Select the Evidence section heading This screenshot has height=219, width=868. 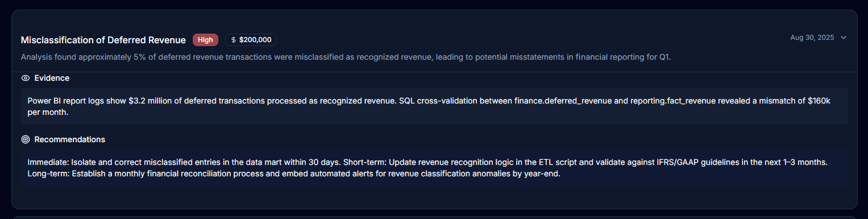click(x=52, y=78)
